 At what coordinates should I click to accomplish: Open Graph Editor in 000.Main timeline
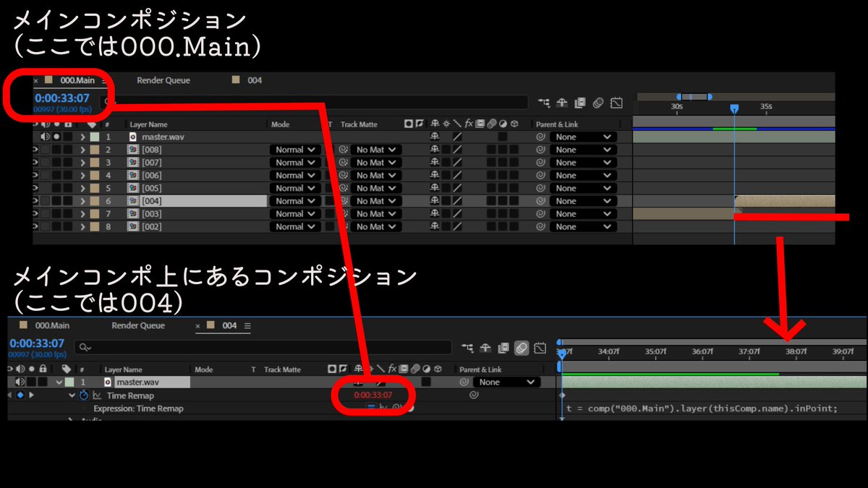coord(616,103)
